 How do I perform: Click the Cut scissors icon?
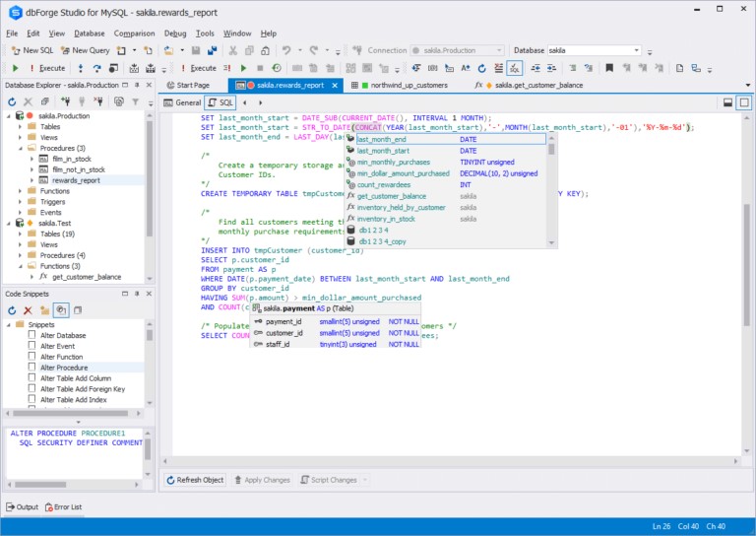click(x=233, y=50)
